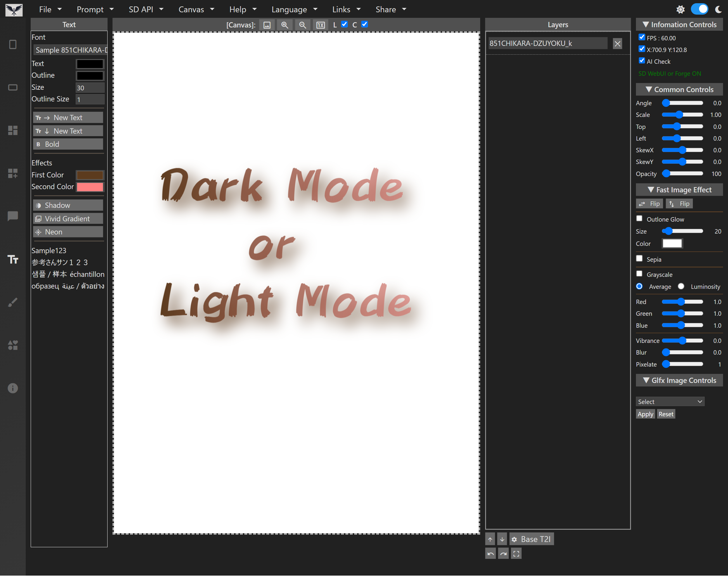Move layer up with arrow icon
The height and width of the screenshot is (587, 728).
pyautogui.click(x=490, y=539)
